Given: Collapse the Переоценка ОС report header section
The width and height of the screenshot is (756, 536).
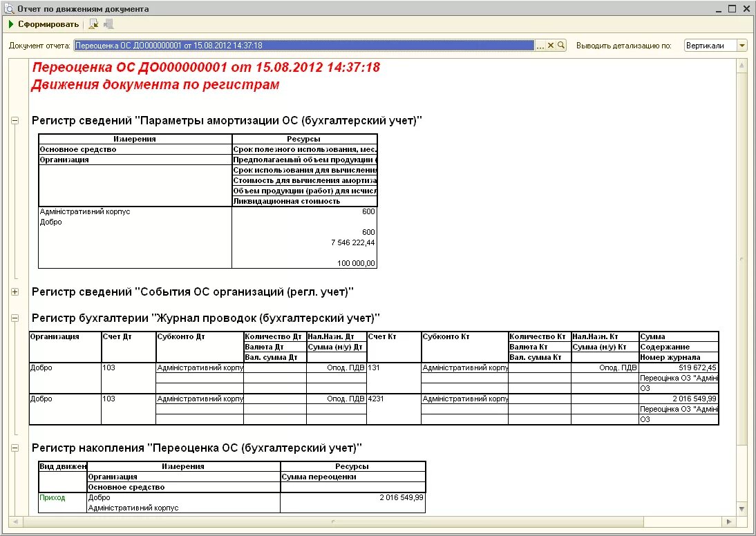Looking at the screenshot, I should (15, 120).
